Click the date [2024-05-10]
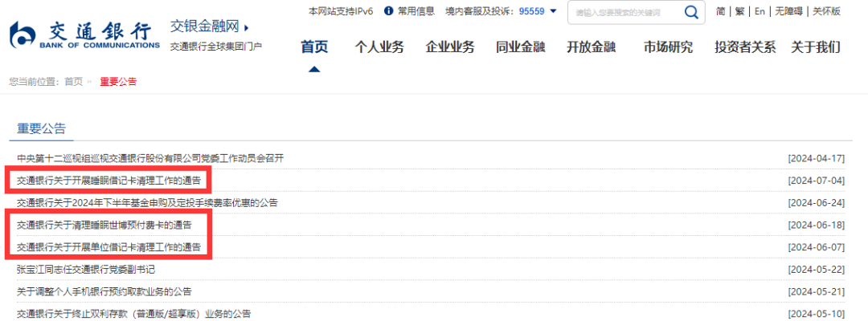This screenshot has height=321, width=868. 817,313
